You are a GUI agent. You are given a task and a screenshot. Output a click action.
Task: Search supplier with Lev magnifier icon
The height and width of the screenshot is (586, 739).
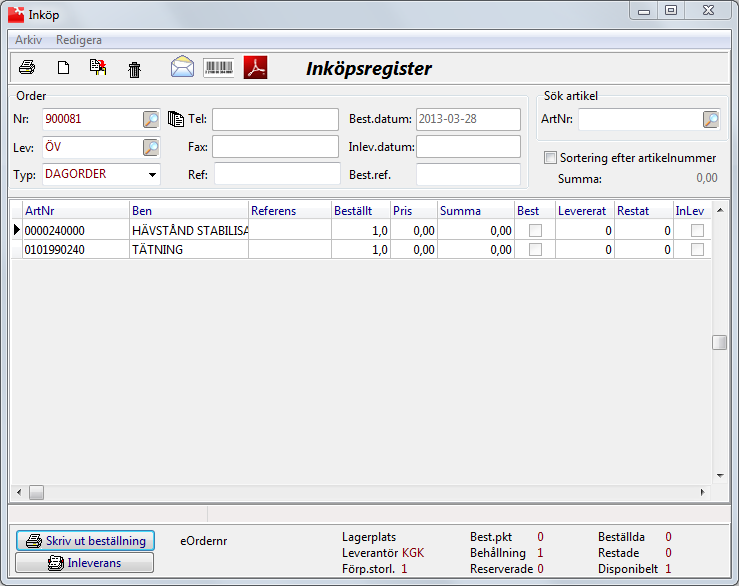coord(151,148)
